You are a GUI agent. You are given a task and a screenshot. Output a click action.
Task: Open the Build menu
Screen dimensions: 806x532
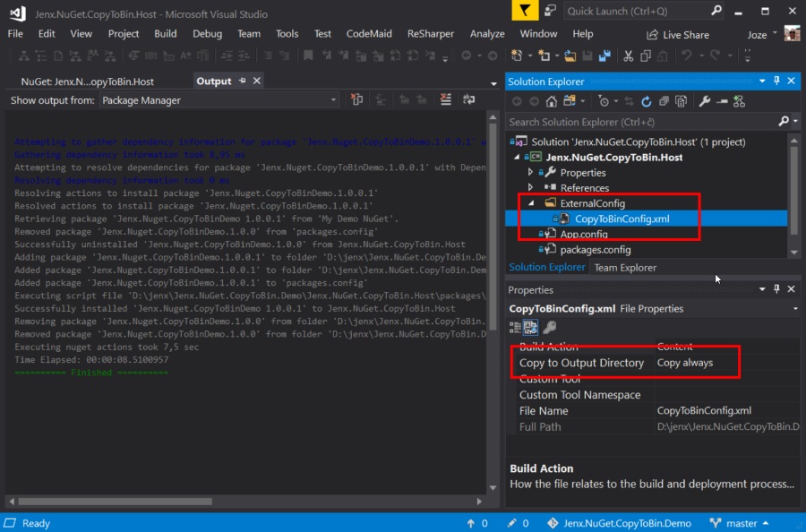tap(165, 34)
